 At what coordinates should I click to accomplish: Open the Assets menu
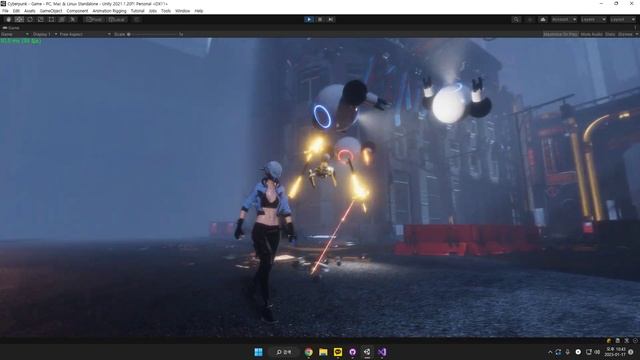[x=30, y=11]
